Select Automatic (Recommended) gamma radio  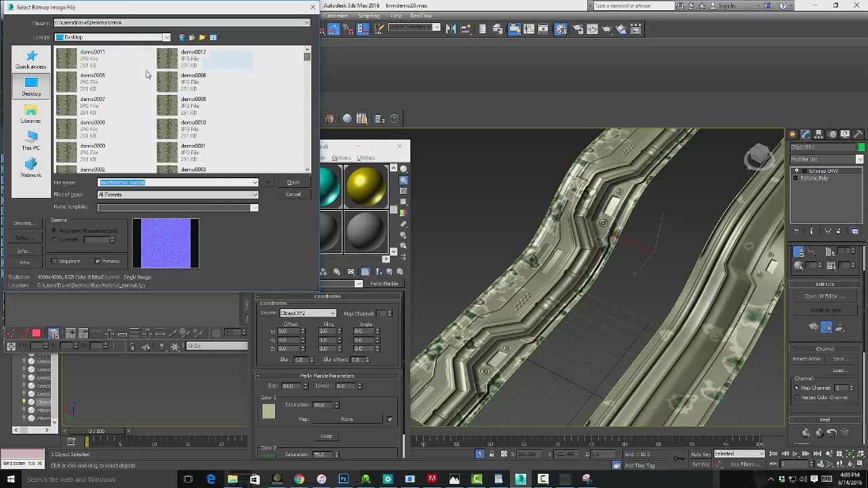coord(54,230)
